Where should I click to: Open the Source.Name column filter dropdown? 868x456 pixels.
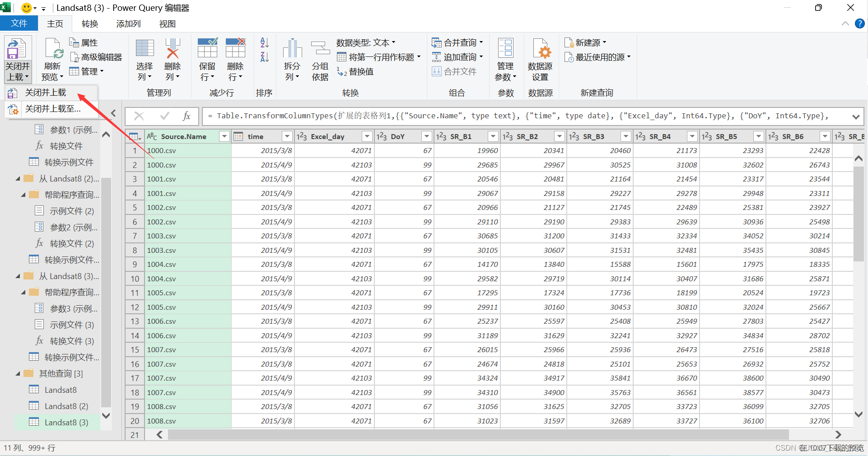pyautogui.click(x=224, y=136)
